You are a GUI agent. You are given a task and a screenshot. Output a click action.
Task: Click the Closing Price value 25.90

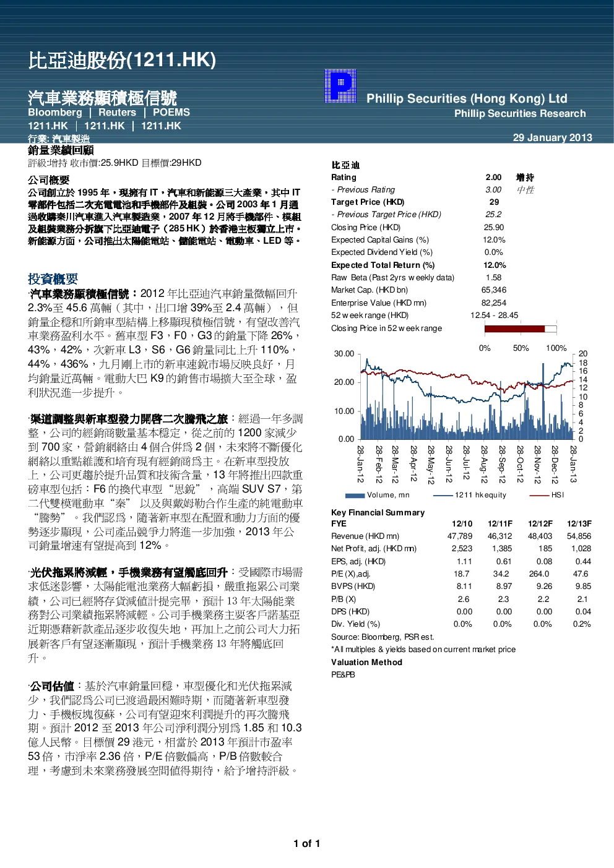coord(494,228)
